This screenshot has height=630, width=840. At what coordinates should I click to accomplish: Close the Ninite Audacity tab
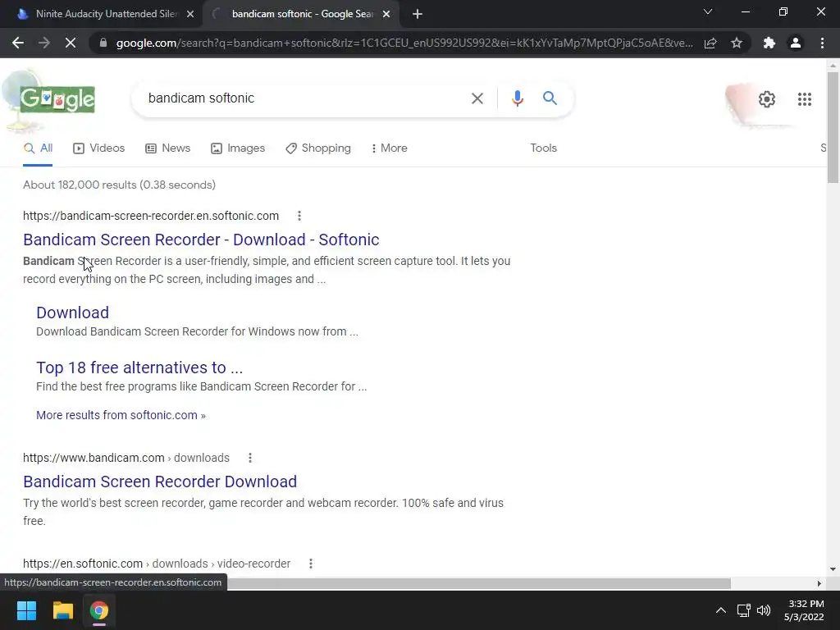(x=190, y=15)
